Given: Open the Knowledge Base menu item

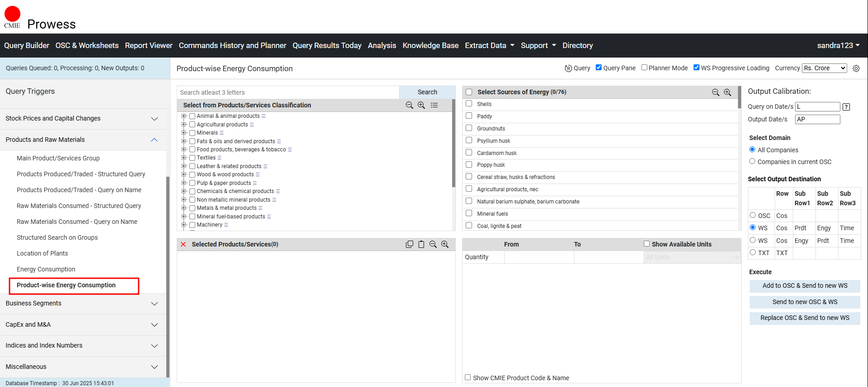Looking at the screenshot, I should [430, 45].
